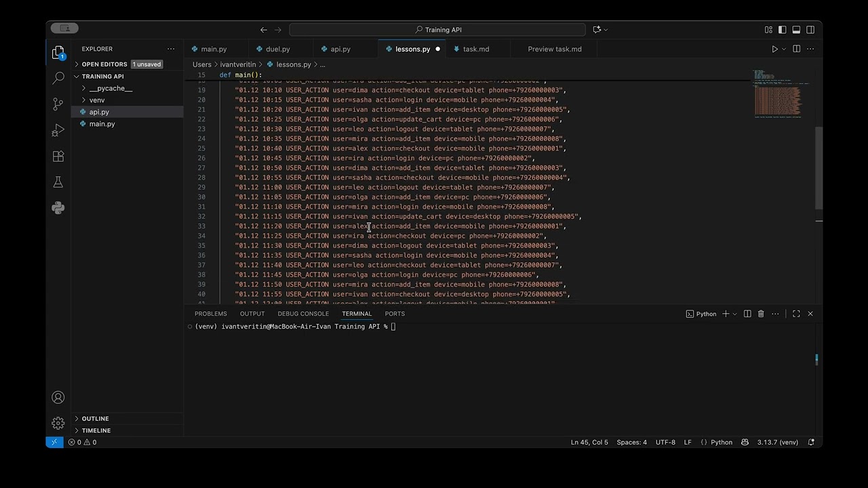The height and width of the screenshot is (488, 868).
Task: Switch to the api.py editor tab
Action: 340,49
